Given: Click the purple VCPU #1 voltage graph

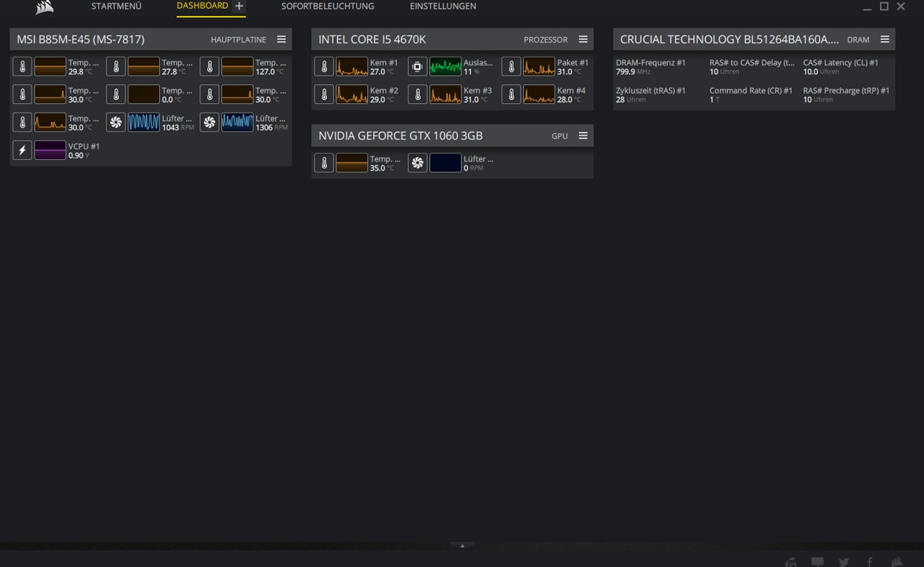Looking at the screenshot, I should tap(50, 150).
